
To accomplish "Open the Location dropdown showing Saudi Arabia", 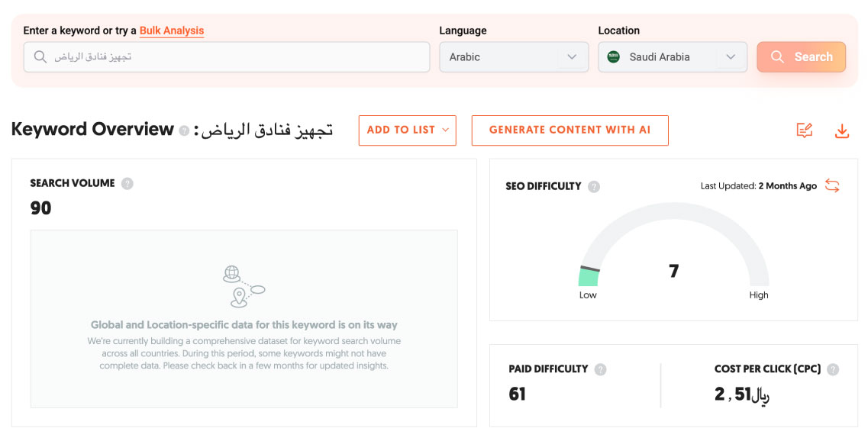I will click(672, 57).
